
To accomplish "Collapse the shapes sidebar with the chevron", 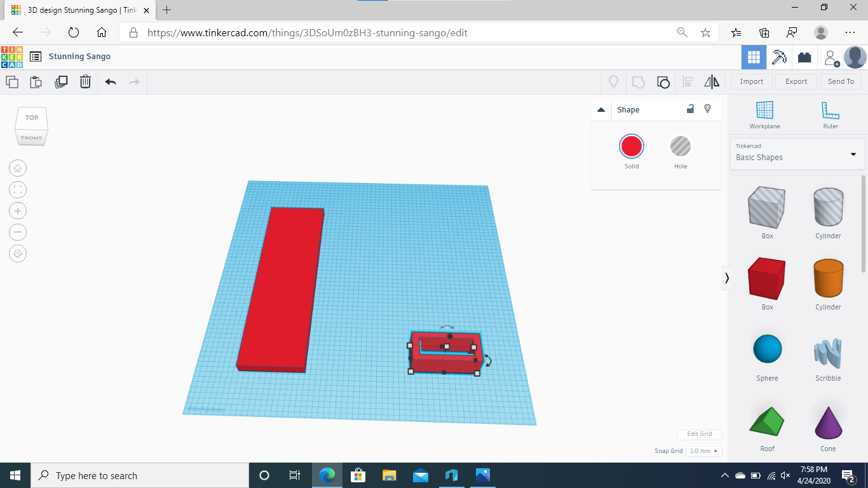I will tap(727, 278).
